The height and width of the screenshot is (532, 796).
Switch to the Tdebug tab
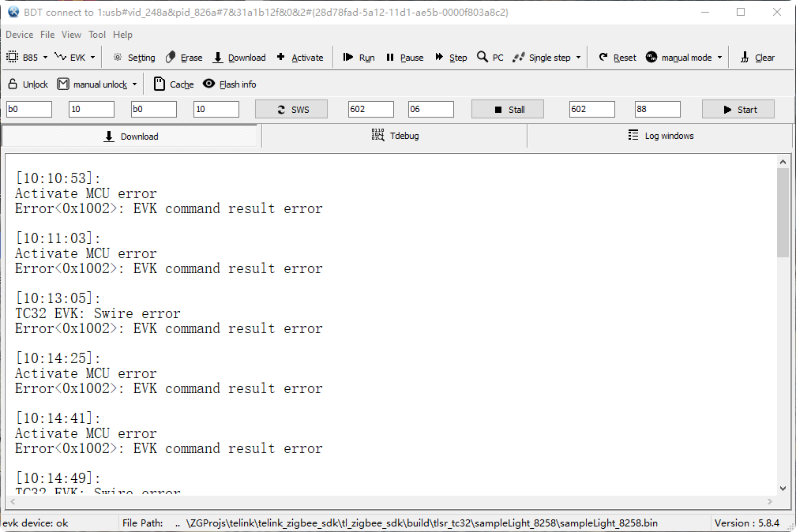click(395, 136)
